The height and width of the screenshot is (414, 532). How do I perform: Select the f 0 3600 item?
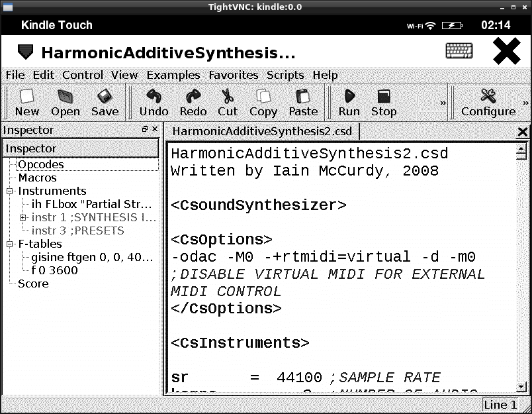pyautogui.click(x=55, y=271)
